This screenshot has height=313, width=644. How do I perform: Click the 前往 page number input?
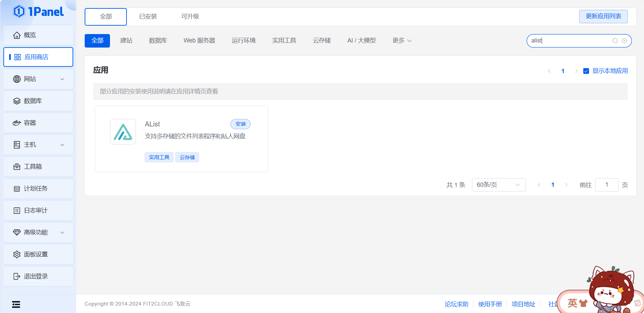click(x=607, y=185)
